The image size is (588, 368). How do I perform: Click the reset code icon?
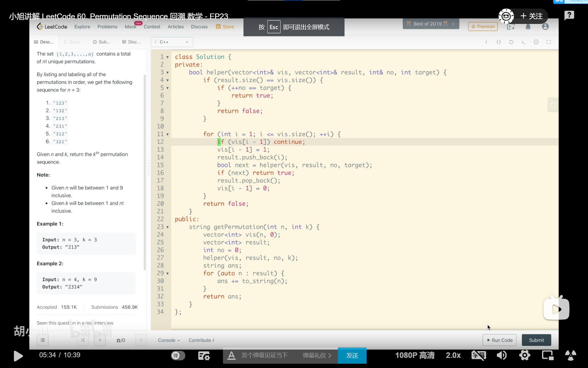(511, 42)
